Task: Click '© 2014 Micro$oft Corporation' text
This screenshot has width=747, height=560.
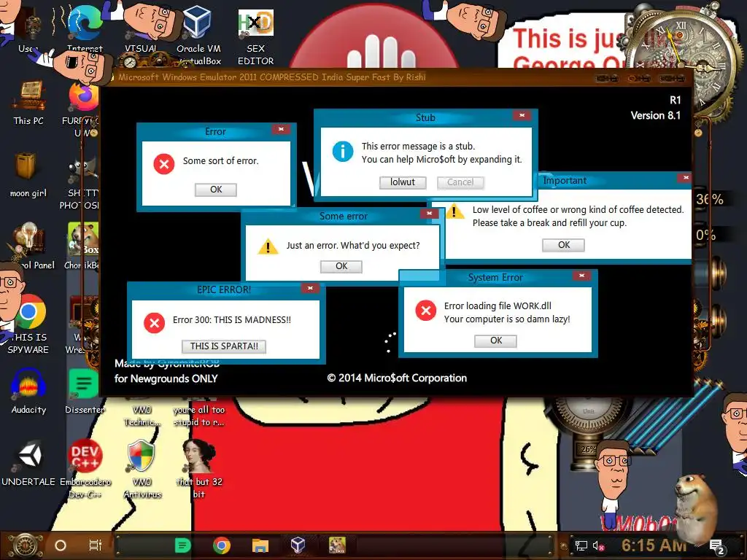Action: 397,378
